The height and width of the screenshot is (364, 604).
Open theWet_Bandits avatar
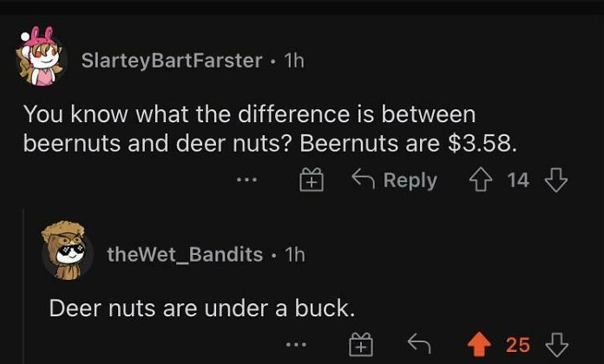[68, 254]
